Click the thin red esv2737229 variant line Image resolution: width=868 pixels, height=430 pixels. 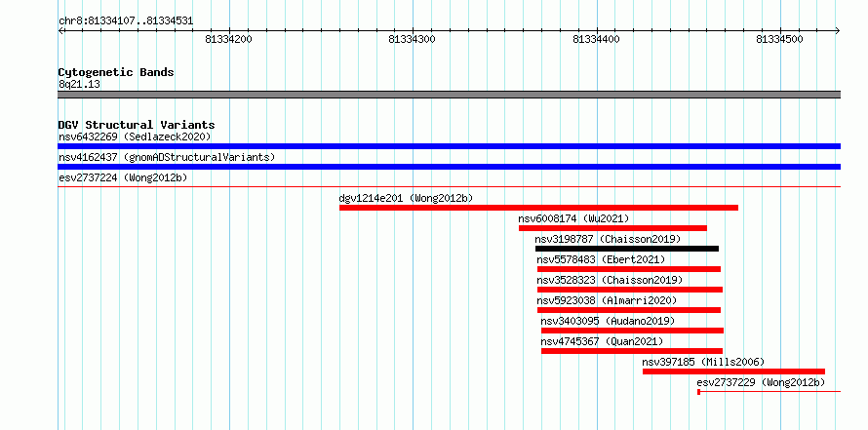click(769, 392)
